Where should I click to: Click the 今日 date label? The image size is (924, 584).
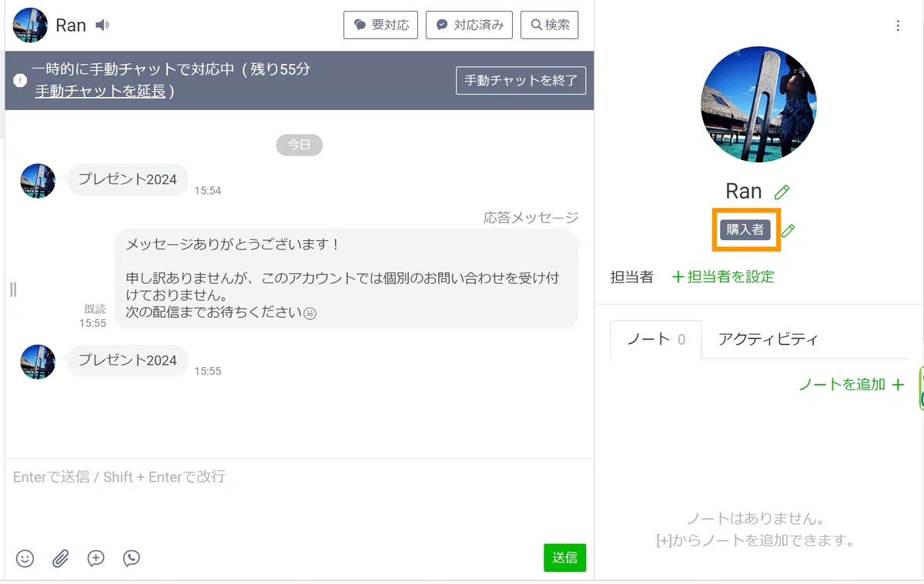(300, 145)
